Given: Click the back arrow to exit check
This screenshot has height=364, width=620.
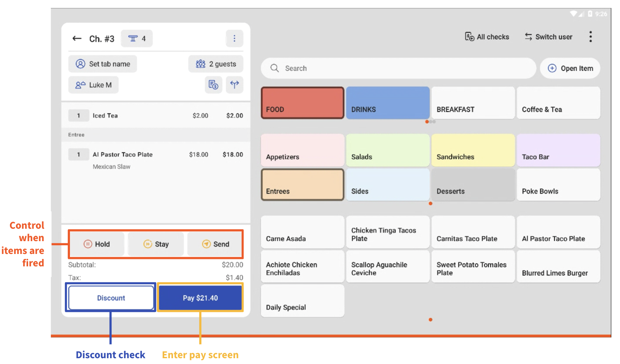Looking at the screenshot, I should click(x=77, y=38).
